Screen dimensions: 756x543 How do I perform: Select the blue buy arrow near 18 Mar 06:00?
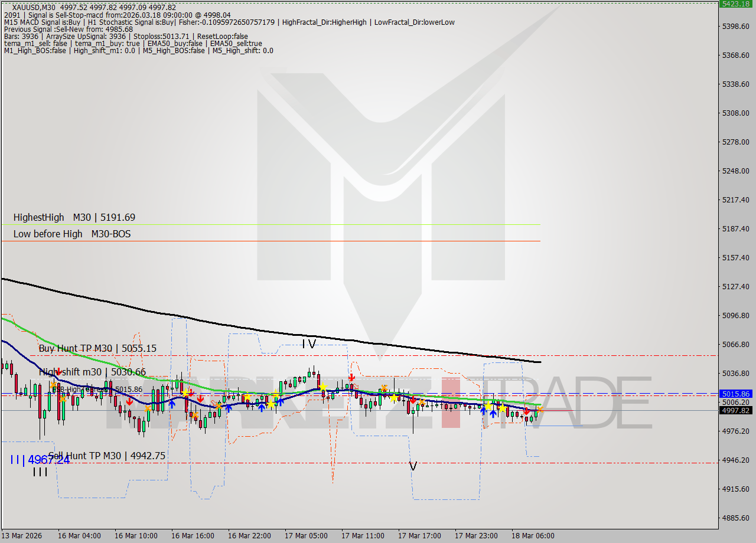pyautogui.click(x=493, y=413)
